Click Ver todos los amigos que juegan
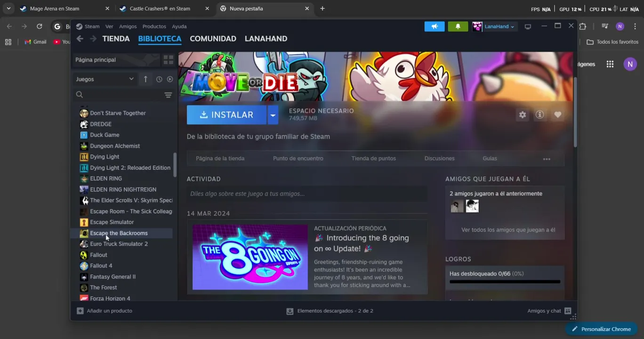The image size is (644, 339). (x=508, y=230)
